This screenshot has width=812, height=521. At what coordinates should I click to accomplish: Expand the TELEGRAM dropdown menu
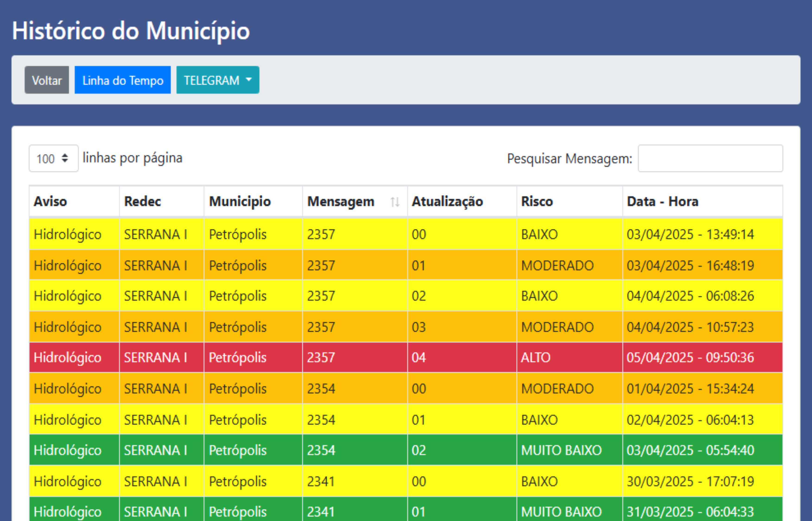click(x=218, y=80)
